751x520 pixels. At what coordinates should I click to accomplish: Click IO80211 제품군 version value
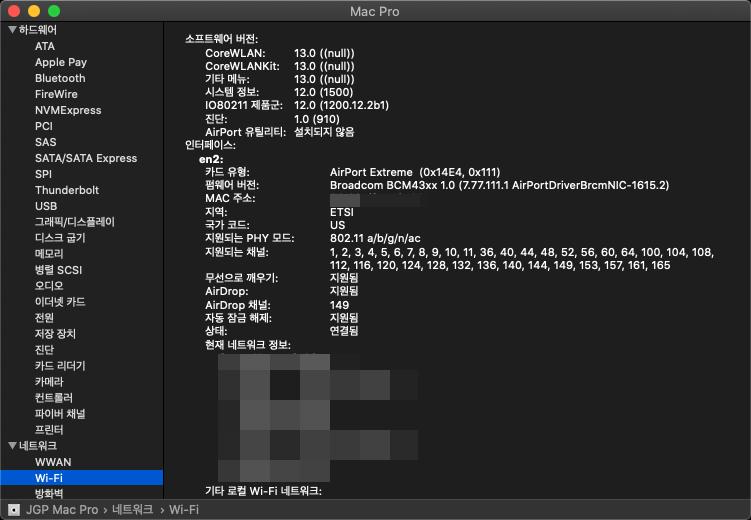pos(341,105)
